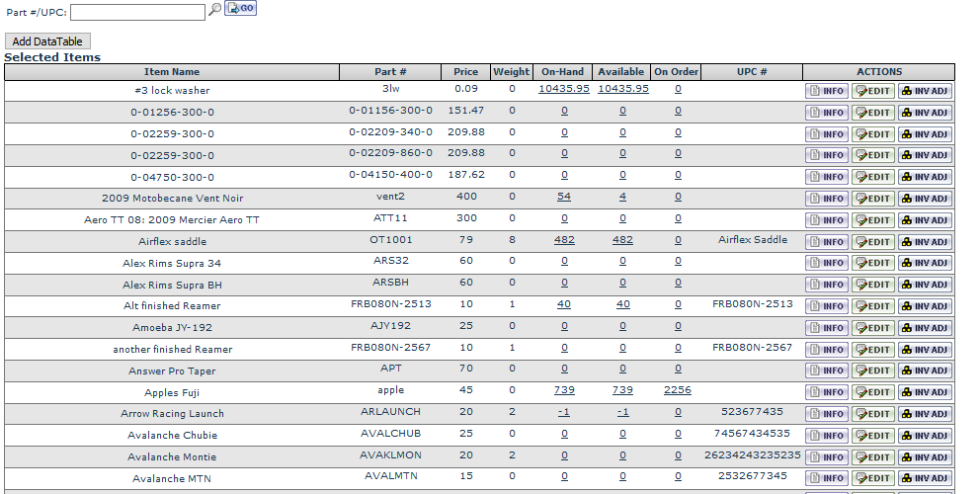Screen dimensions: 980x494
Task: Edit the Arrow Racing Launch item
Action: tap(872, 415)
